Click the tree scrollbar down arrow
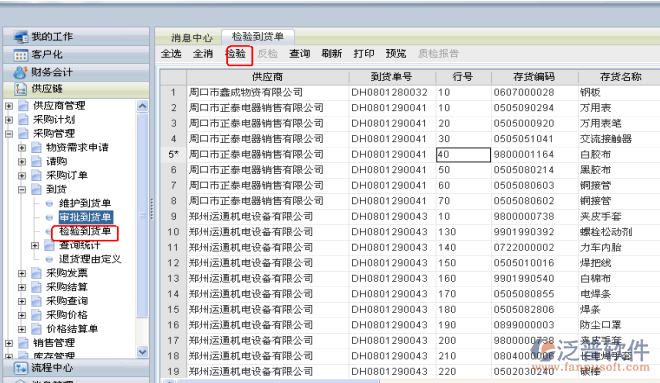The height and width of the screenshot is (383, 660). point(142,351)
